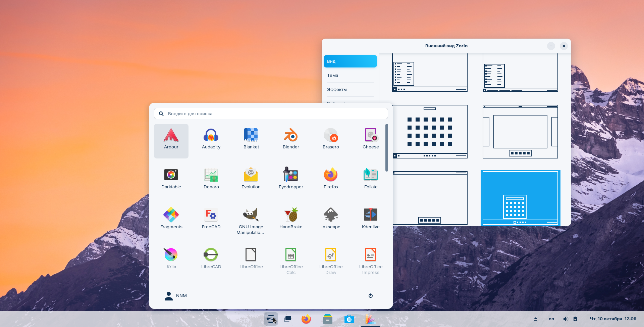Open the clock and calendar
The image size is (644, 327).
pos(613,319)
